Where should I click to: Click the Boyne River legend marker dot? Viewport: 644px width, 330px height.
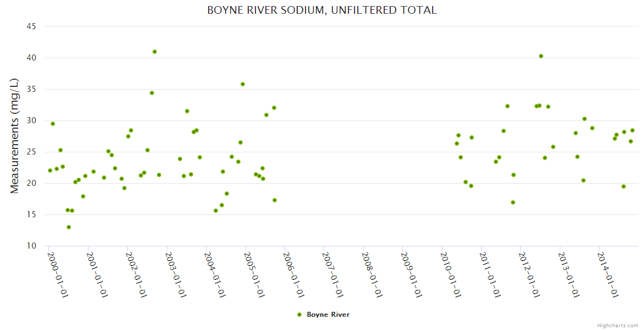point(299,315)
